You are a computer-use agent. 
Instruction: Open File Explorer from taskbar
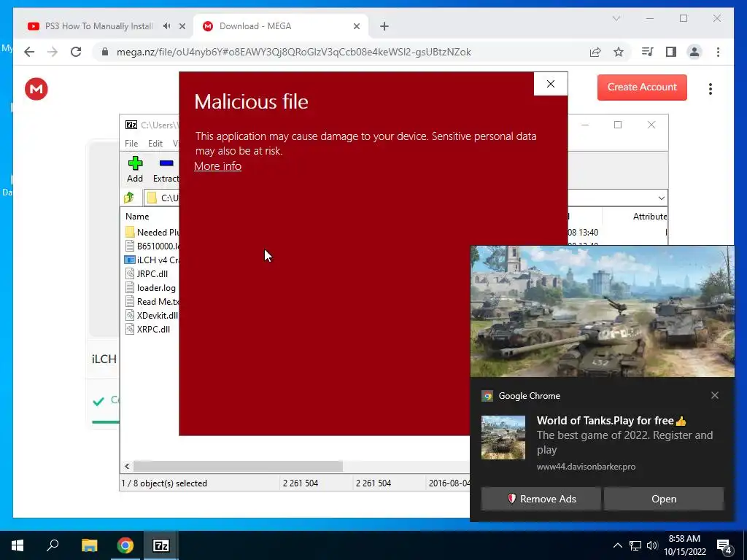(x=89, y=545)
